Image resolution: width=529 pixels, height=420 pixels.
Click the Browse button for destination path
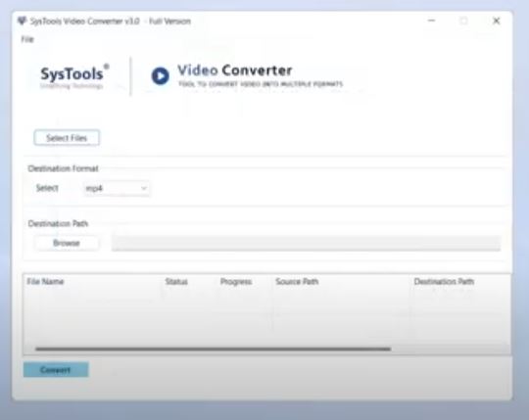click(67, 243)
